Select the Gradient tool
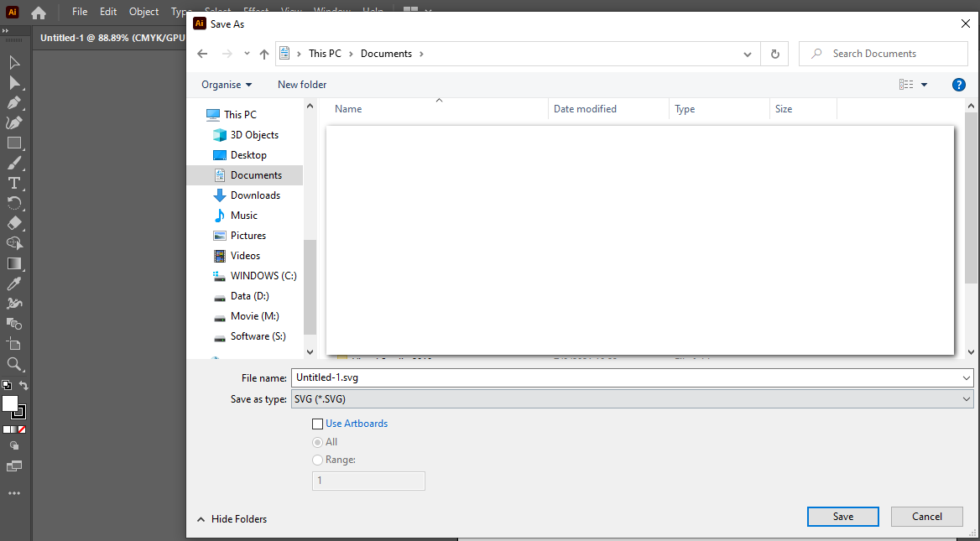 [x=13, y=263]
